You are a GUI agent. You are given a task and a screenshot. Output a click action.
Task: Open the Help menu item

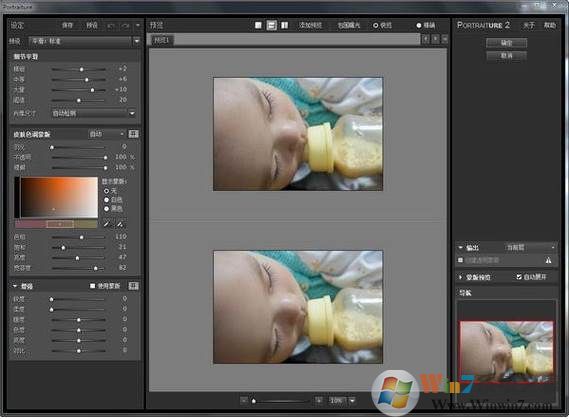point(549,25)
